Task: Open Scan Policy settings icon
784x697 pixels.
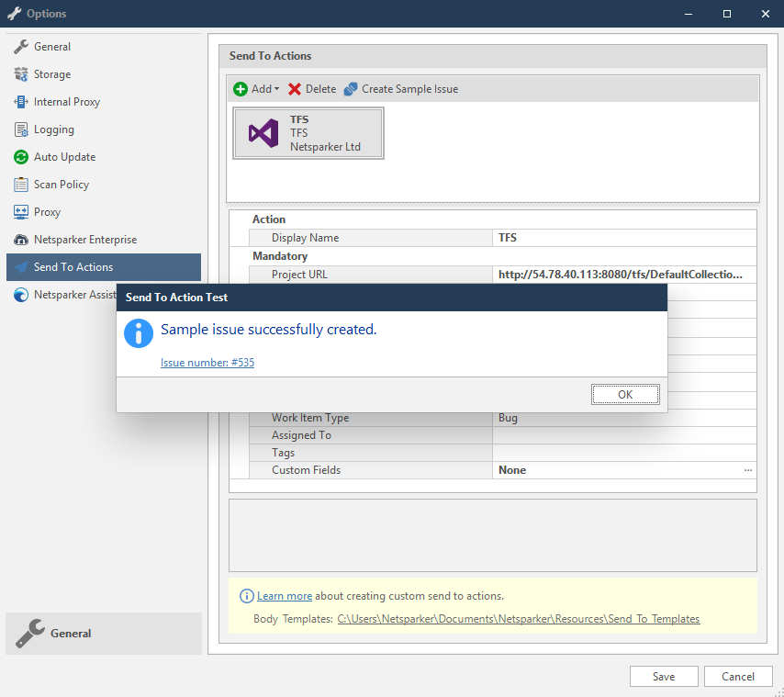Action: 20,184
